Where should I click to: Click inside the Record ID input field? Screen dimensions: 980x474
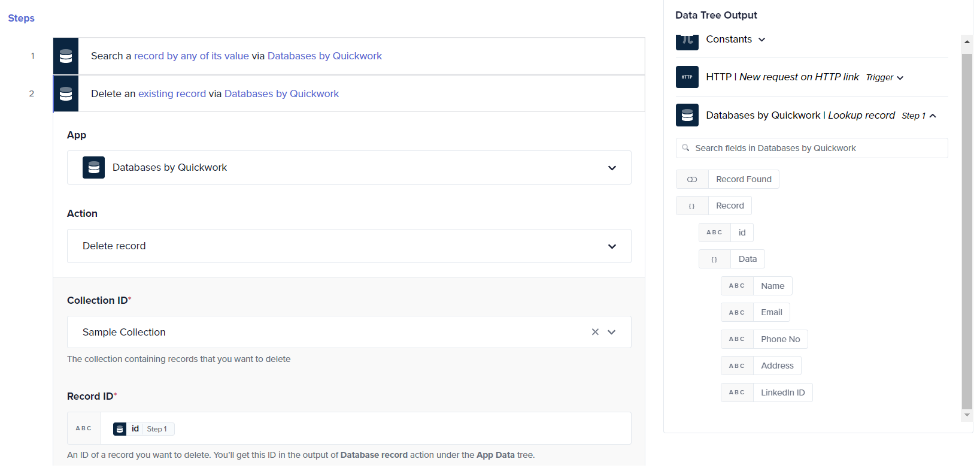366,428
